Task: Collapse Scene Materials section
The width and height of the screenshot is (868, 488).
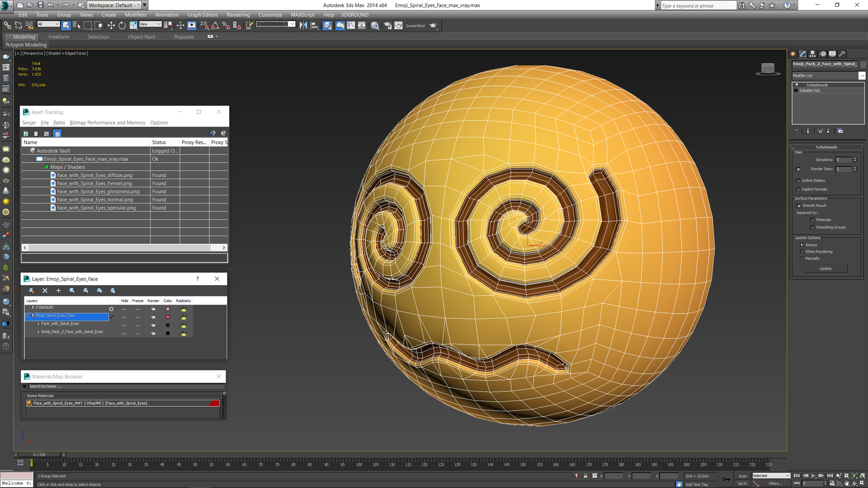Action: [x=25, y=396]
